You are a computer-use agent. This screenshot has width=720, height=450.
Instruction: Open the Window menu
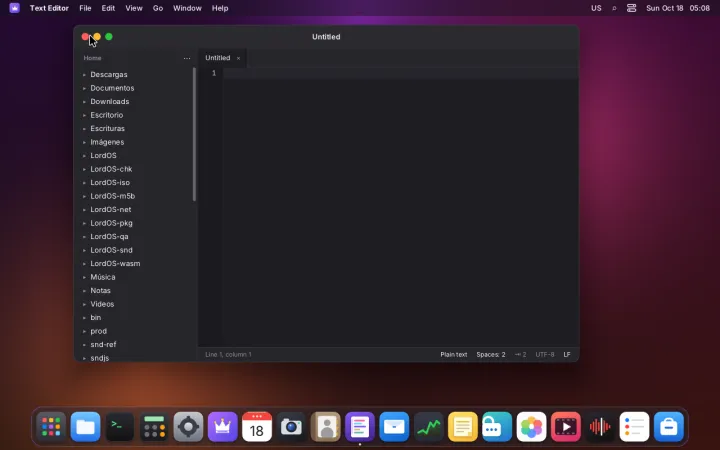point(187,8)
